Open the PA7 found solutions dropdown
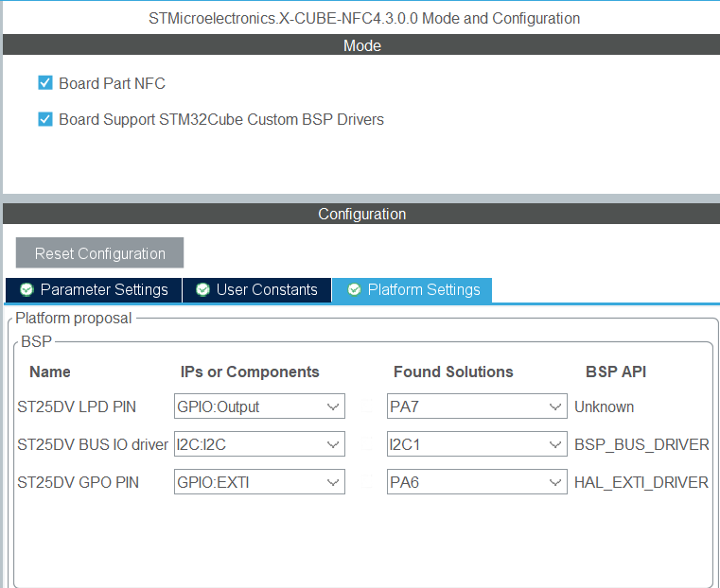 point(477,406)
